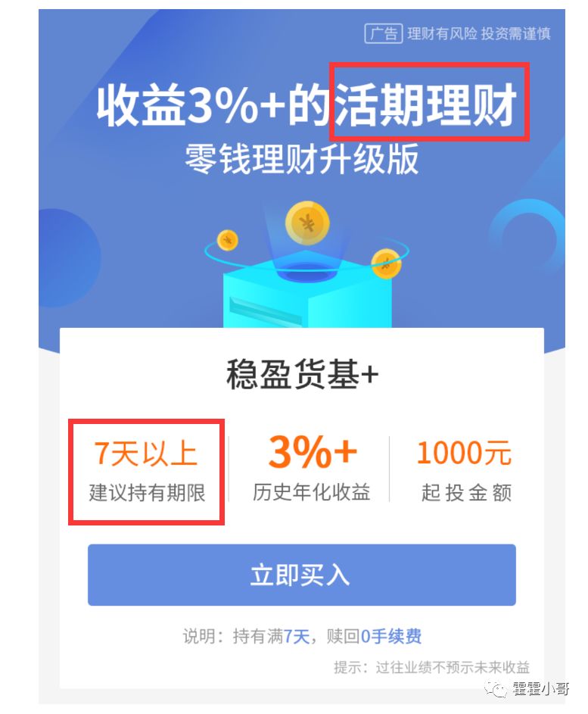Click the 理财有风险 投资需谨慎 disclaimer

[x=479, y=33]
